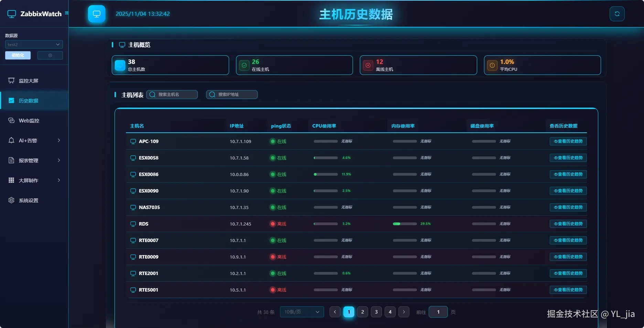Click the 初始化 button
This screenshot has height=328, width=644.
coord(18,55)
